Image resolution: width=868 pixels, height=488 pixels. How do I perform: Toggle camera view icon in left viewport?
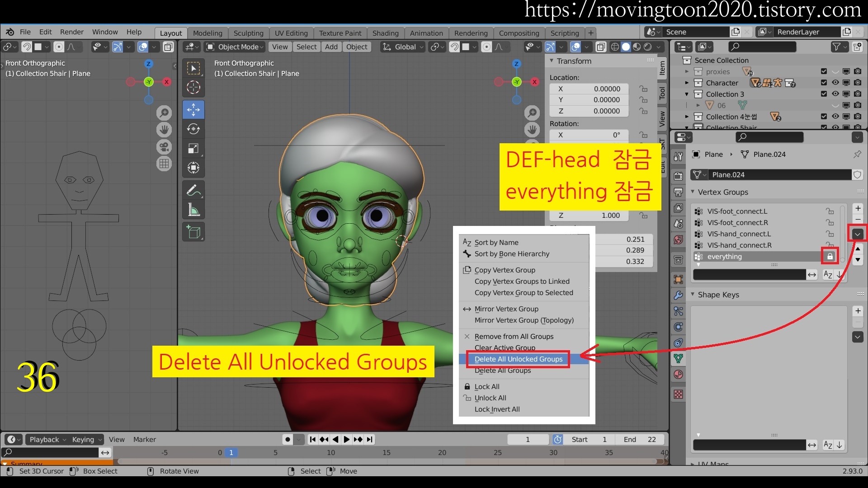coord(164,147)
